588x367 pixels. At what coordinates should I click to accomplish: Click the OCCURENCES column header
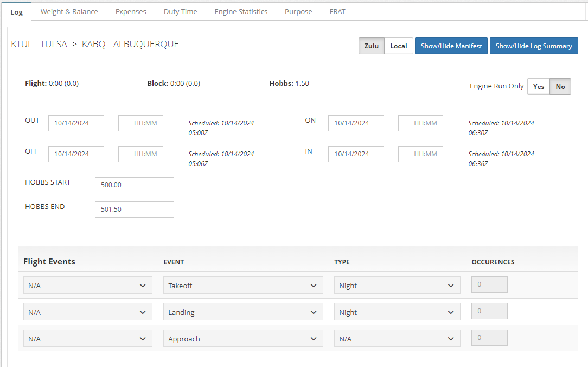(x=493, y=262)
